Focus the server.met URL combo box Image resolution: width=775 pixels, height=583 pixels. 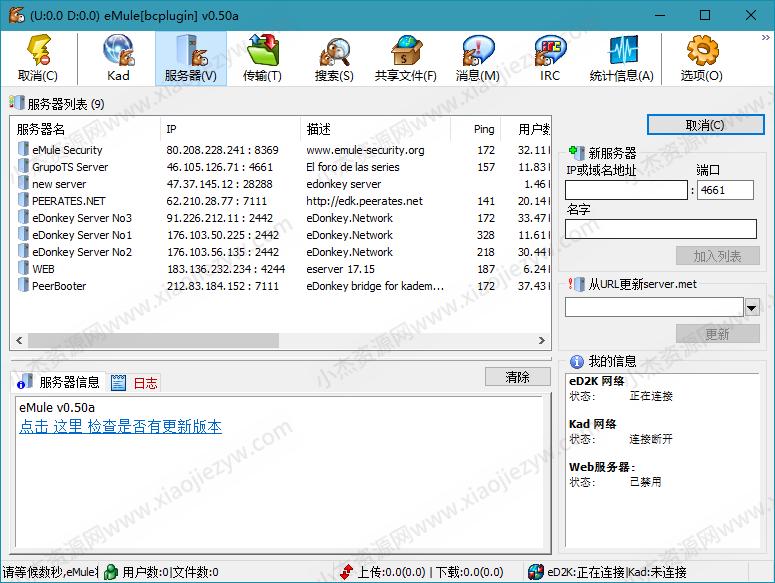click(x=655, y=307)
